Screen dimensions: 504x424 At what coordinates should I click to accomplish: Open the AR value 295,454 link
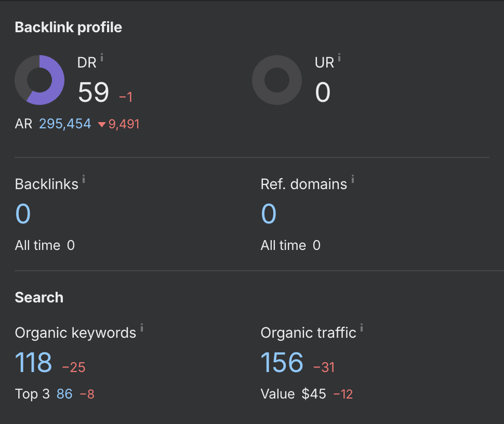coord(65,124)
